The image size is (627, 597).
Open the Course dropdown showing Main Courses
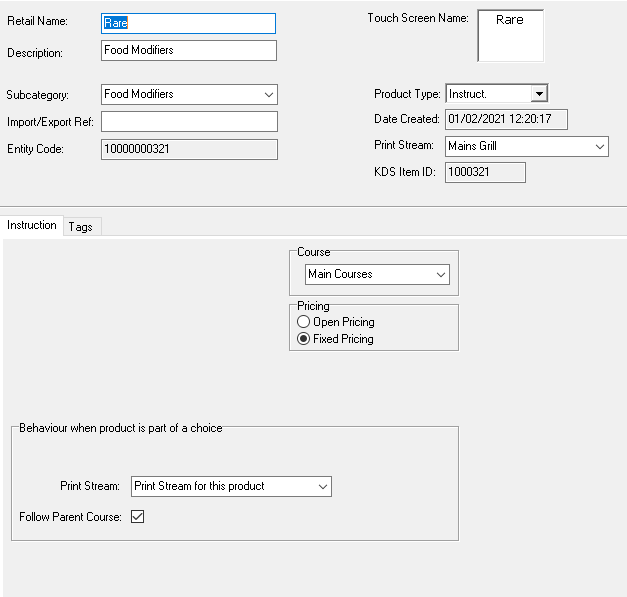376,274
